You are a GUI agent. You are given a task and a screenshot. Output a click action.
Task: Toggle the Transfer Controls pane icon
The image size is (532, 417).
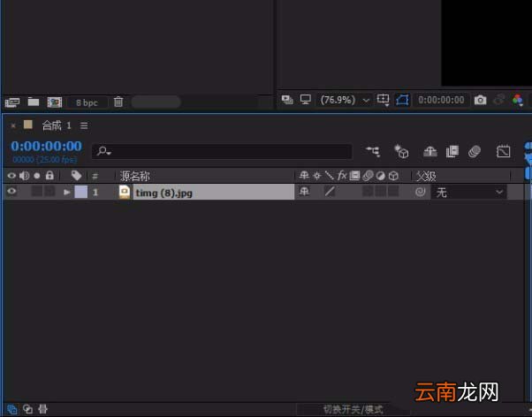(x=27, y=409)
